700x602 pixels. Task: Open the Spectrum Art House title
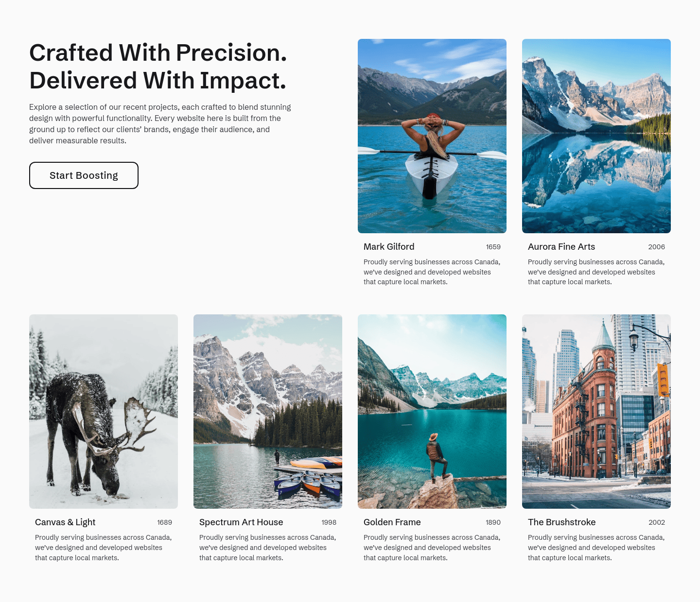tap(241, 522)
